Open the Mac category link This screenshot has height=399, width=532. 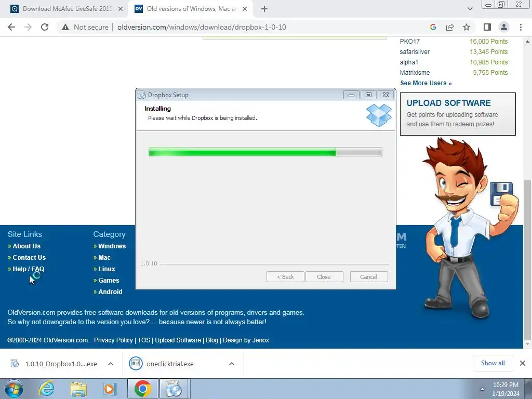(104, 258)
